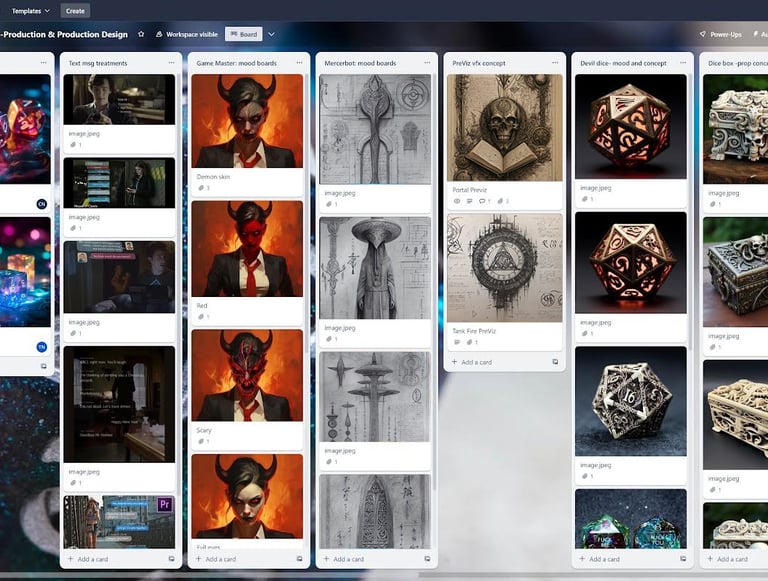Create from template in the leftmost partial list

(44, 366)
